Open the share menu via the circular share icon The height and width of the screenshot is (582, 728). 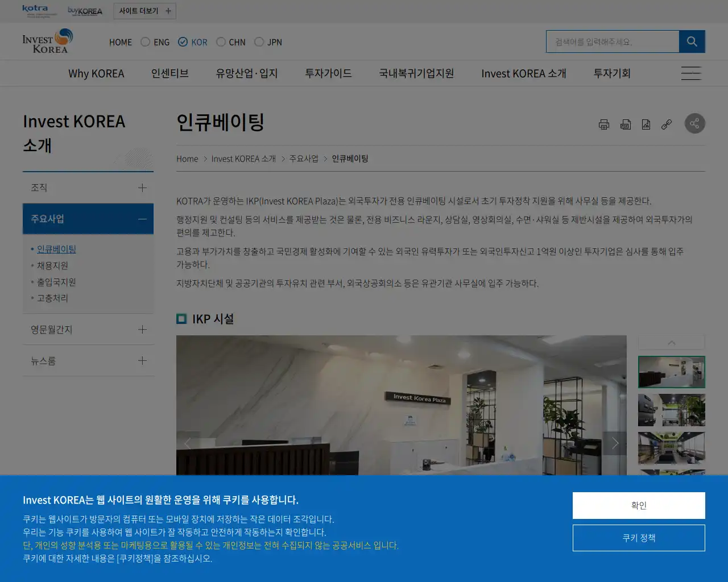(x=694, y=123)
